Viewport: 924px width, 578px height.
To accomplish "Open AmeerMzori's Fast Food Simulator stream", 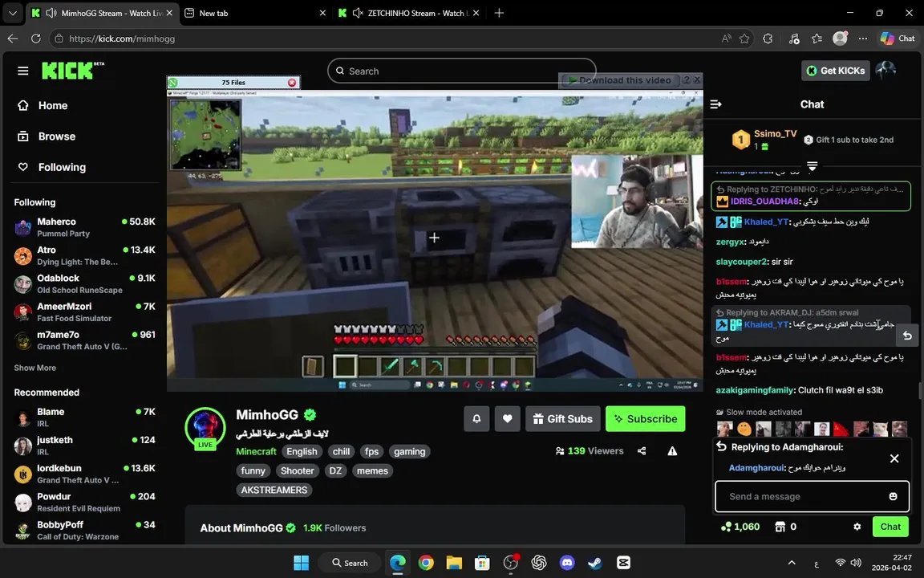I will [85, 312].
